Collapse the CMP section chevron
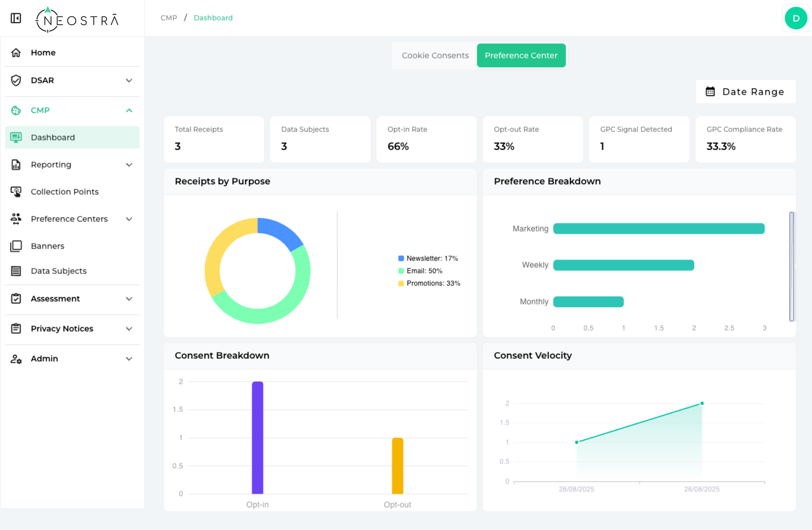Image resolution: width=812 pixels, height=530 pixels. tap(129, 110)
